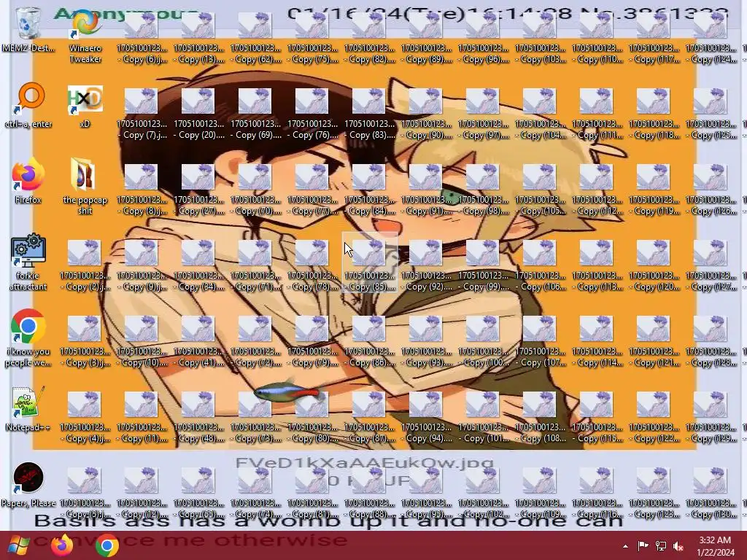
Task: Open network status tray icon
Action: pyautogui.click(x=661, y=545)
